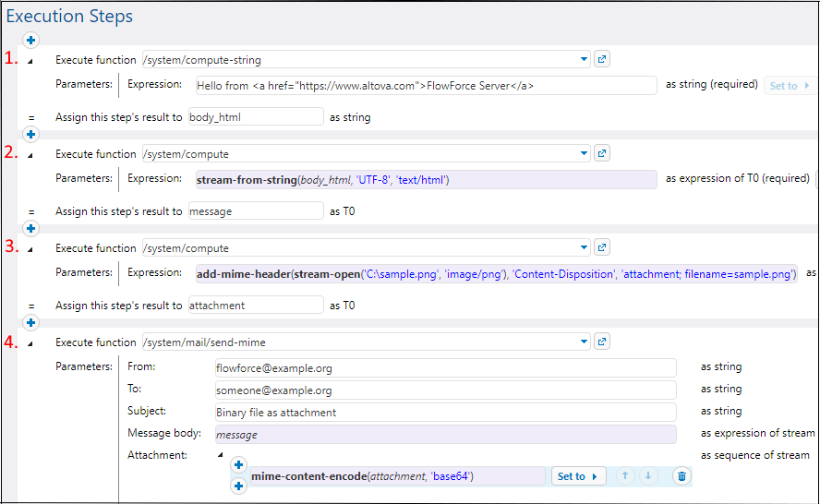Screen dimensions: 820x504
Task: Add a step between steps 1 and 2
Action: coord(30,134)
